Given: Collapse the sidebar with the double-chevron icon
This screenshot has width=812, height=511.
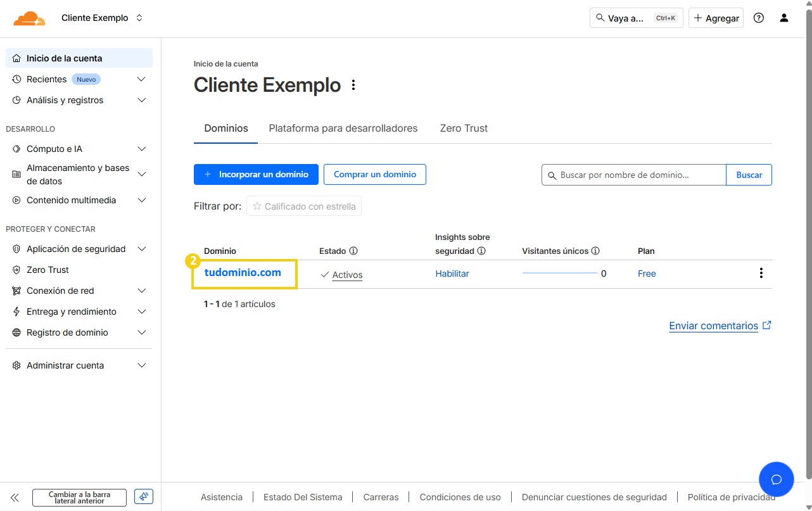Looking at the screenshot, I should pos(15,497).
